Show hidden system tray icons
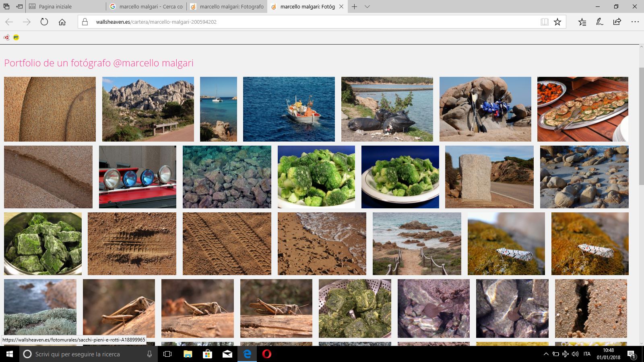 click(546, 354)
